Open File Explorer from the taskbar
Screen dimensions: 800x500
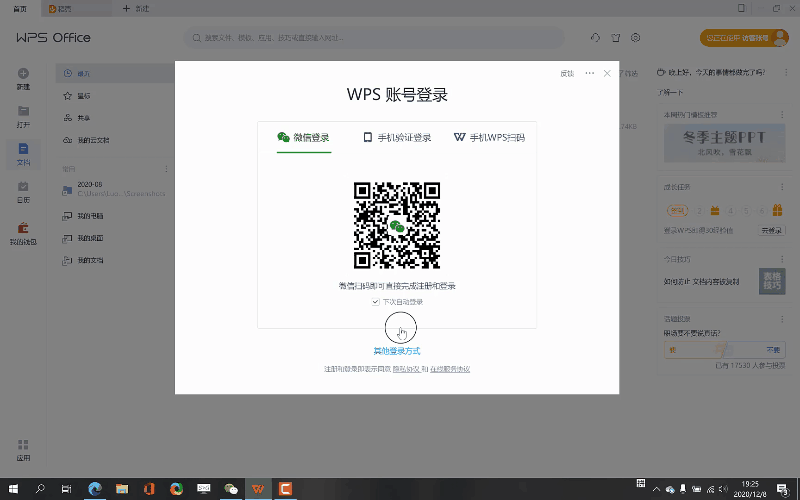point(122,489)
